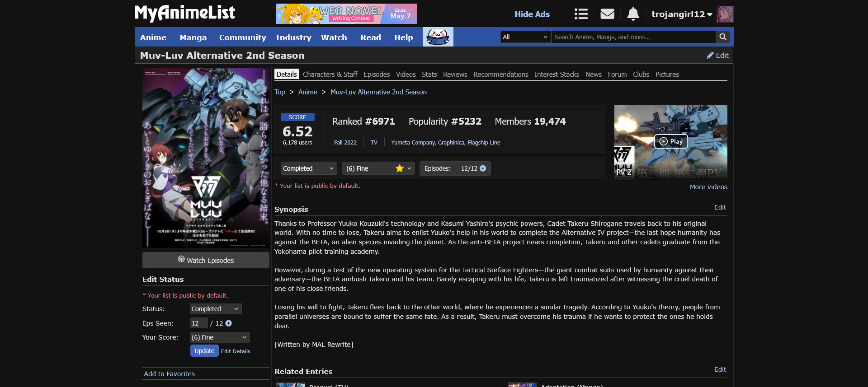Image resolution: width=868 pixels, height=387 pixels.
Task: Switch to the Forum tab
Action: 617,74
